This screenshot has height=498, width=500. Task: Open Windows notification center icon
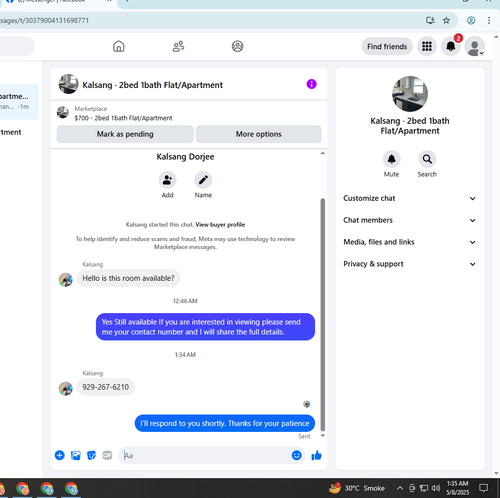[483, 488]
